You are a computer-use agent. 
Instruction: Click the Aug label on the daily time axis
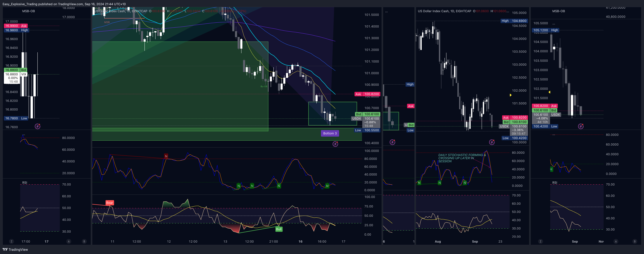[438, 242]
